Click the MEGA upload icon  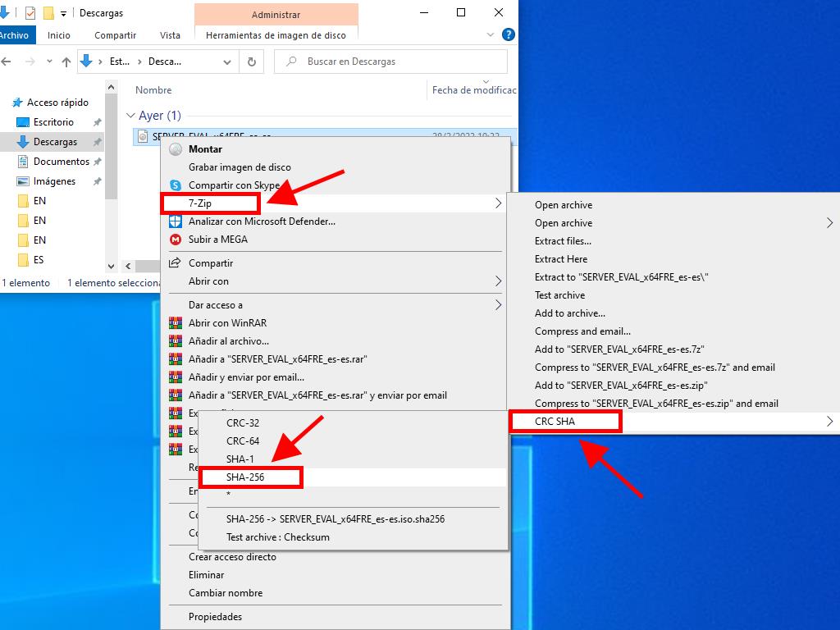[x=175, y=240]
